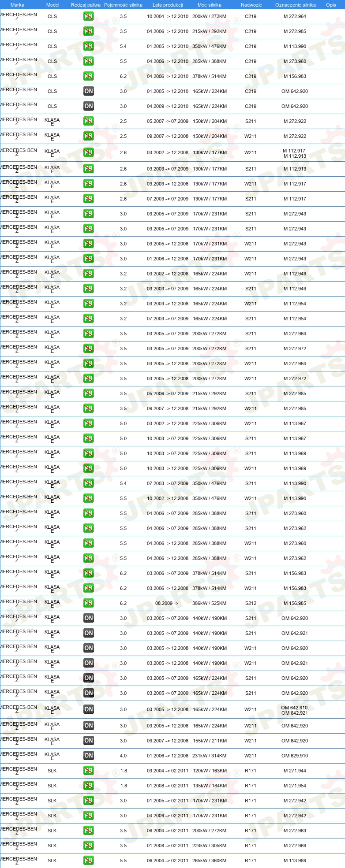Click '10.2004 -> 12.2010' production date cell
The image size is (345, 868).
click(x=168, y=16)
